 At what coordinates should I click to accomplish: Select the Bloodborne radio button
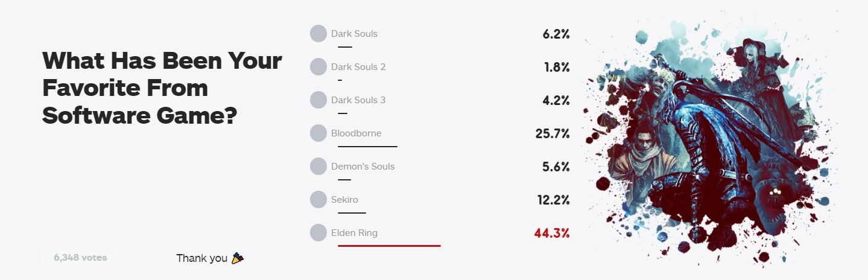(x=318, y=133)
